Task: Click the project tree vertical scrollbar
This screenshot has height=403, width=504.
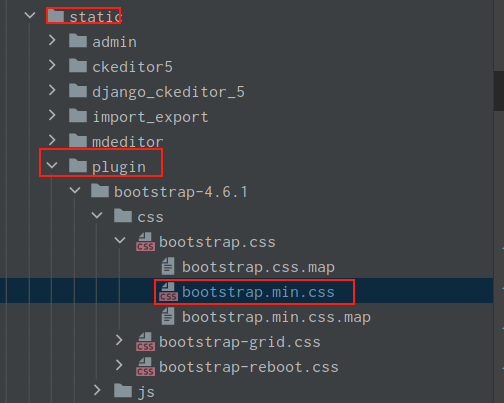Action: (499, 91)
